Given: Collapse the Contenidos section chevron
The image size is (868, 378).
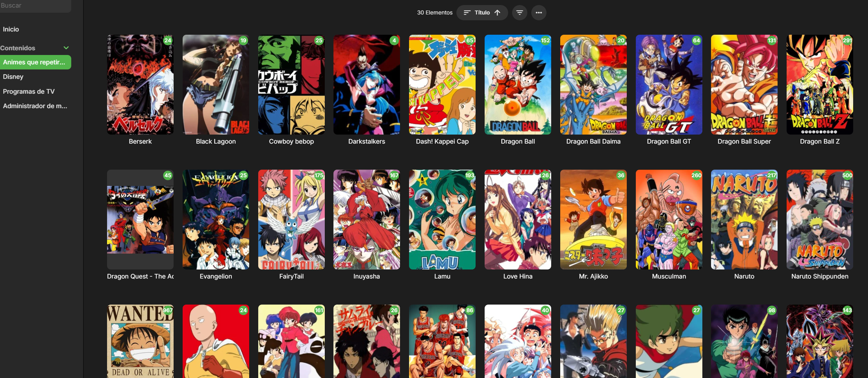Looking at the screenshot, I should pyautogui.click(x=66, y=48).
